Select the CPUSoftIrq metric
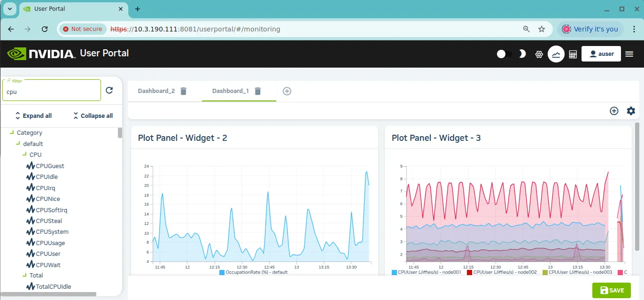The width and height of the screenshot is (644, 300). pos(51,210)
